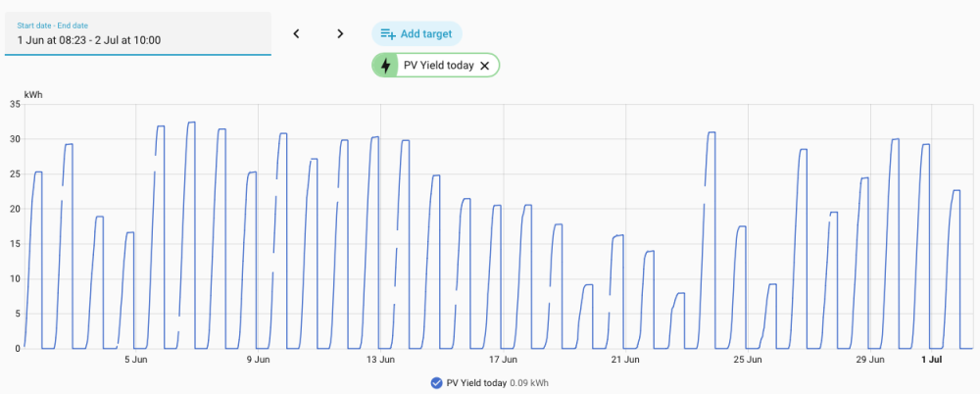Click the 13 Jun axis label
This screenshot has width=980, height=394.
coord(380,360)
